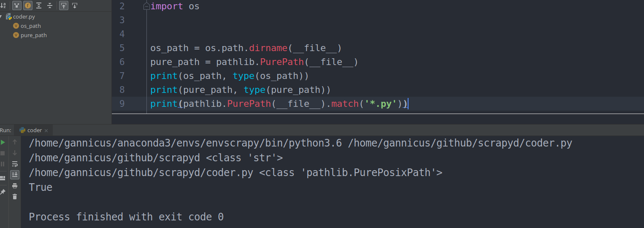Viewport: 644px width, 228px height.
Task: Toggle Show Inherited members in Structure toolbar
Action: coord(17,5)
